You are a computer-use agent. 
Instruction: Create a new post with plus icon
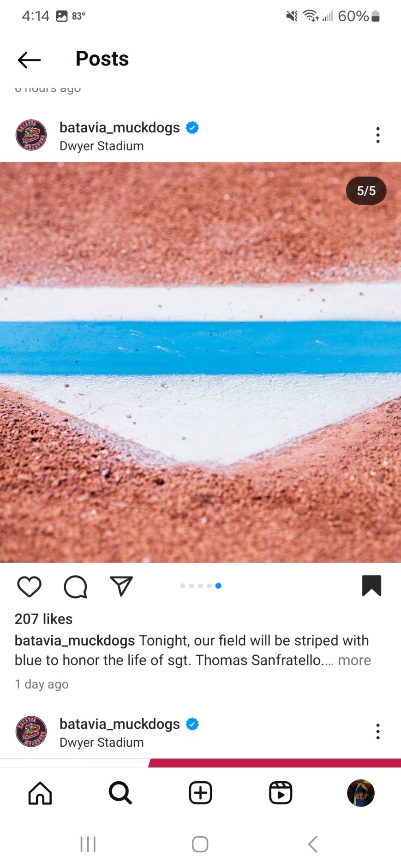[x=201, y=793]
